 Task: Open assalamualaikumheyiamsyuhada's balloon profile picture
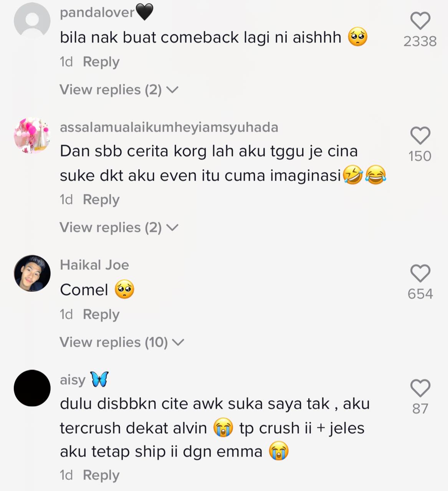(32, 135)
